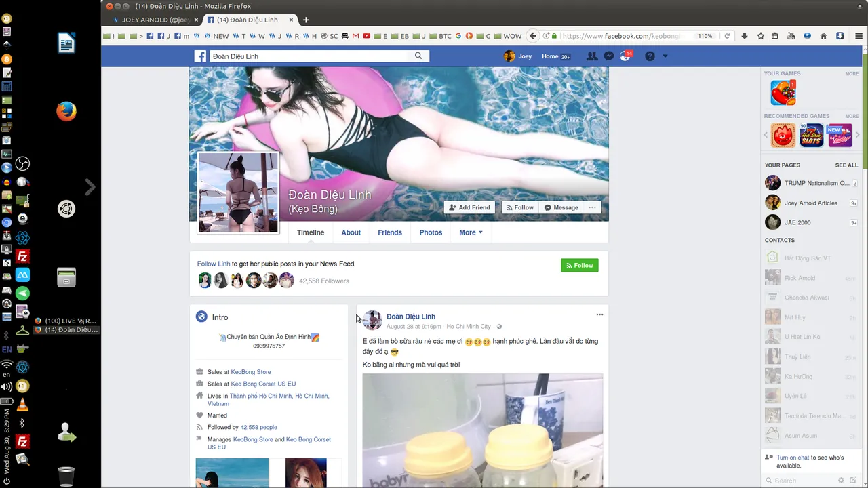Click the page reload button
Viewport: 868px width, 488px height.
click(x=727, y=36)
